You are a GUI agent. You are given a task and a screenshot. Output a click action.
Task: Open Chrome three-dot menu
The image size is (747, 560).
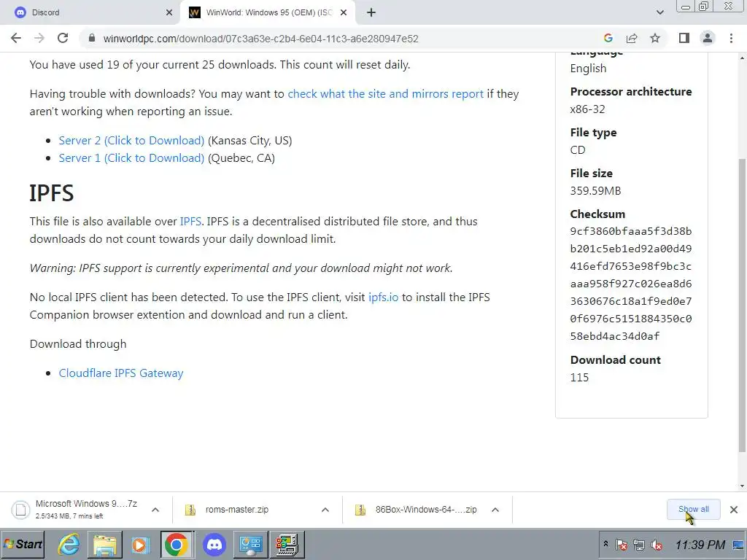pyautogui.click(x=731, y=38)
